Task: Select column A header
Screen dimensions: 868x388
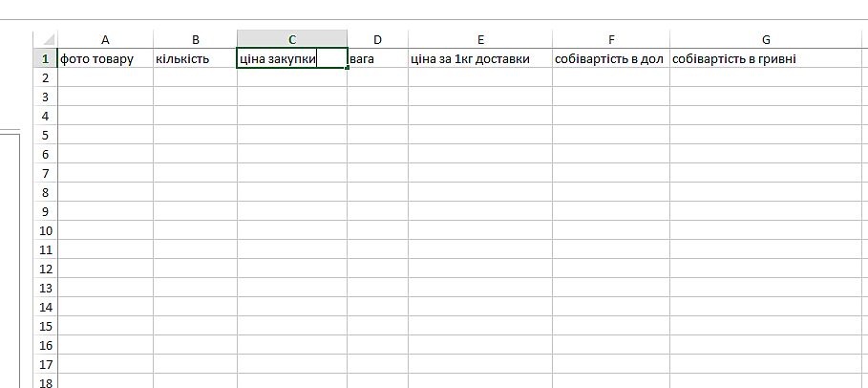Action: click(105, 39)
